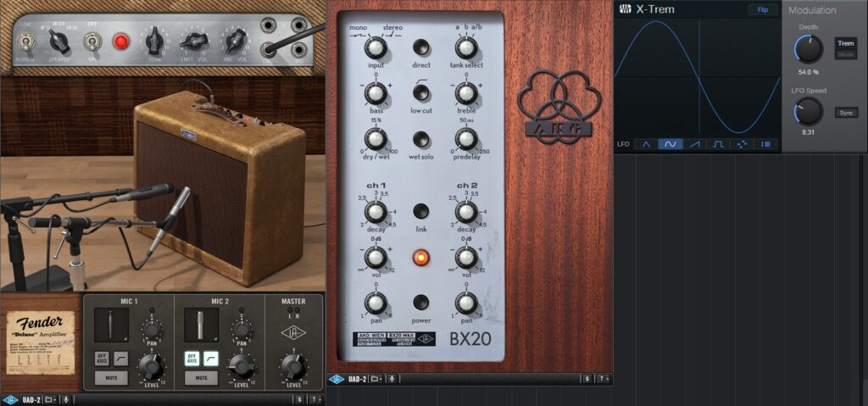868x406 pixels.
Task: Select the sawtooth LFO waveform in X-Trem
Action: click(x=694, y=144)
